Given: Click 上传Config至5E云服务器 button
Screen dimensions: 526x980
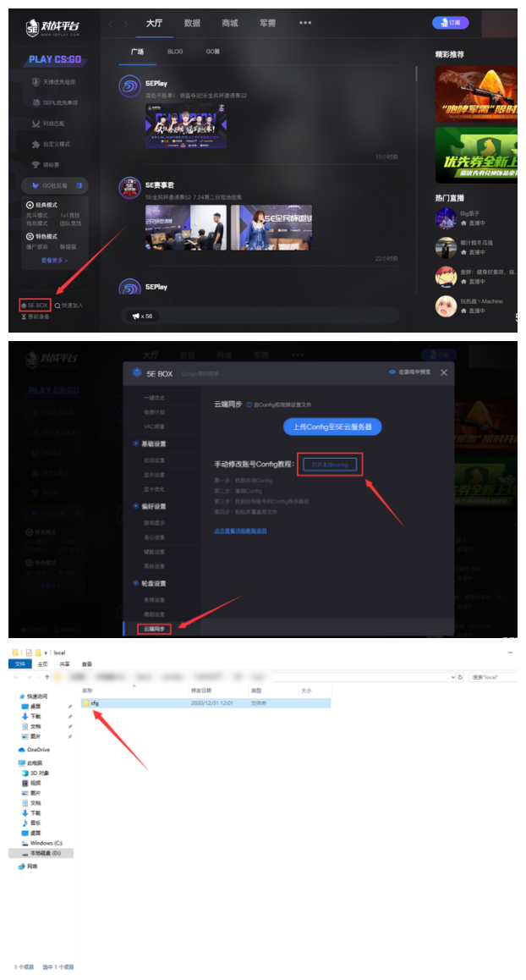Looking at the screenshot, I should click(332, 427).
